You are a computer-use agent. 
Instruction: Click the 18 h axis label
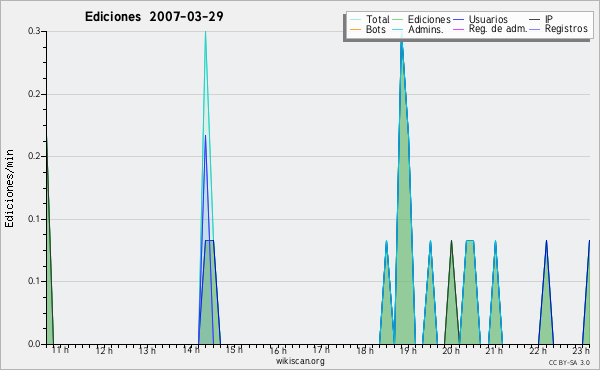(365, 350)
